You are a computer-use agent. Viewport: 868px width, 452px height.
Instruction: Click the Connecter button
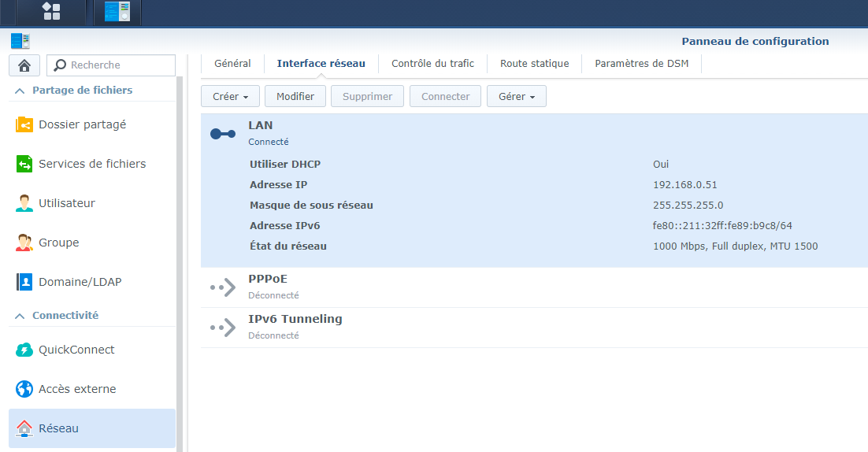[x=446, y=96]
